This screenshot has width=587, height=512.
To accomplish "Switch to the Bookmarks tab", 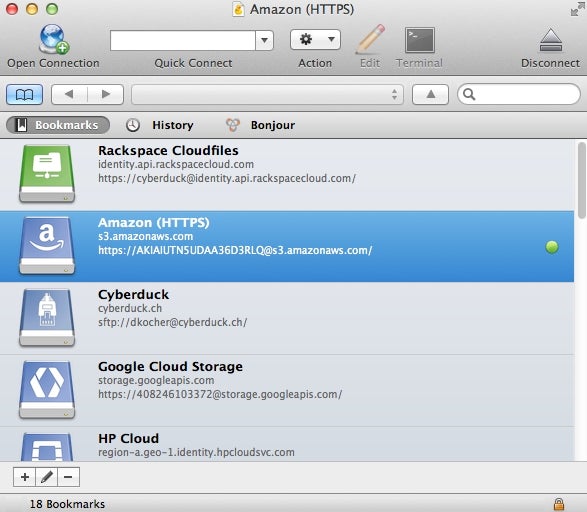I will pos(58,125).
